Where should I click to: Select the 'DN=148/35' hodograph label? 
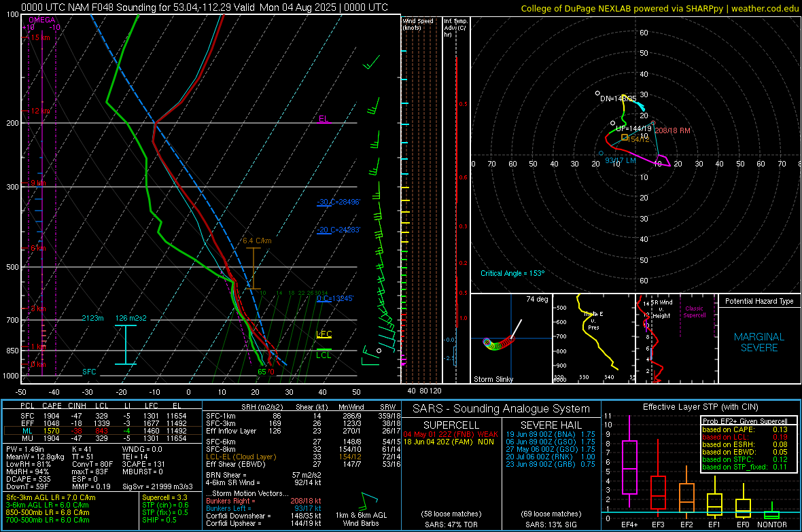(x=618, y=99)
